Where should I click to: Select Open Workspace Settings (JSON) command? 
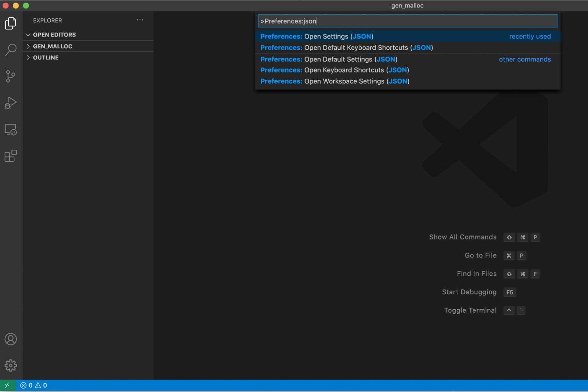coord(335,81)
